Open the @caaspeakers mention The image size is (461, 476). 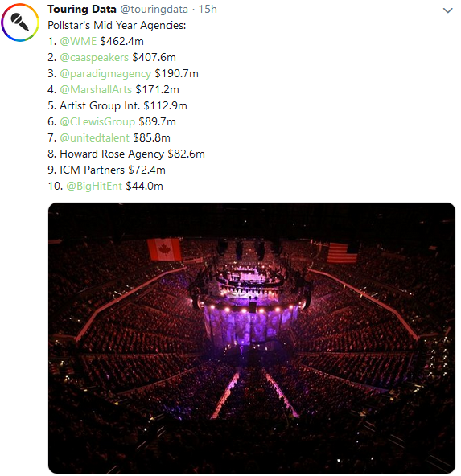click(x=94, y=57)
